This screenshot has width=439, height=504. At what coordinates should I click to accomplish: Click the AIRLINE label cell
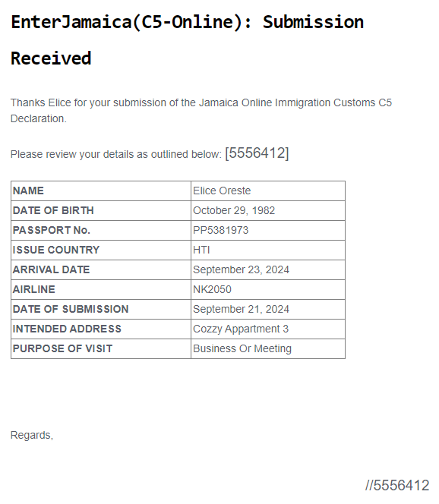tap(101, 290)
